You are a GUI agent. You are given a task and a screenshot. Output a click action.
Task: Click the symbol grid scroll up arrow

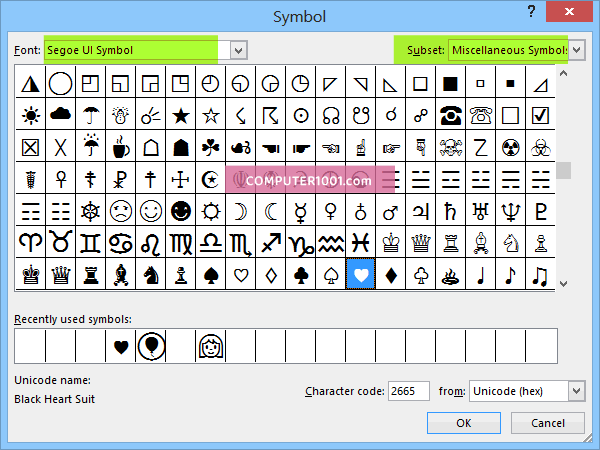click(x=563, y=73)
